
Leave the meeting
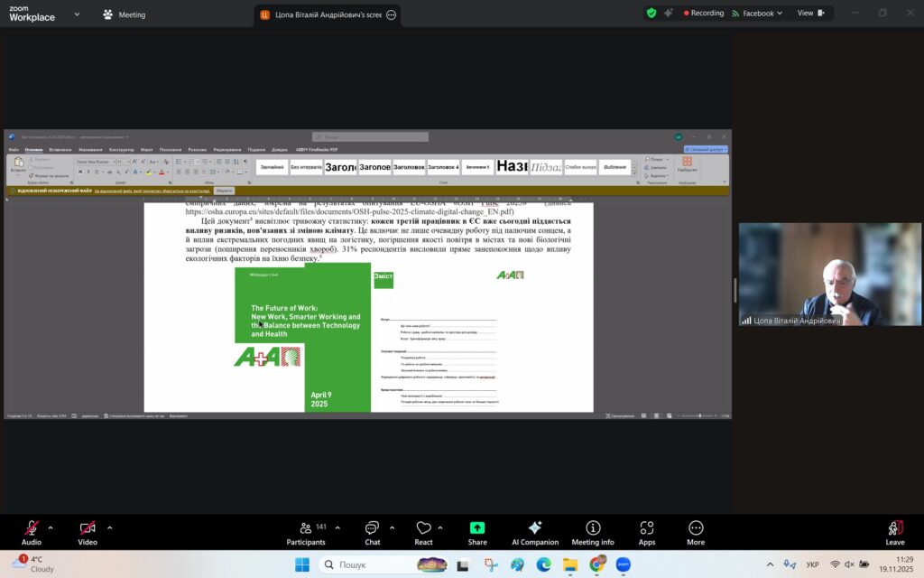click(x=894, y=532)
